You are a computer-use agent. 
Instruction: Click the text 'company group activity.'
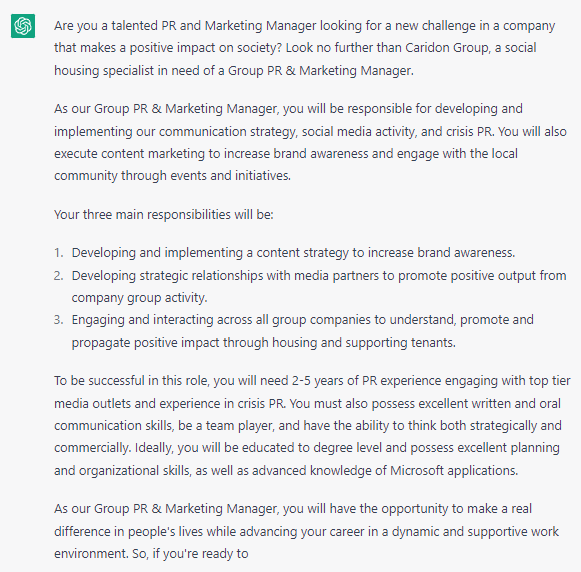point(139,298)
